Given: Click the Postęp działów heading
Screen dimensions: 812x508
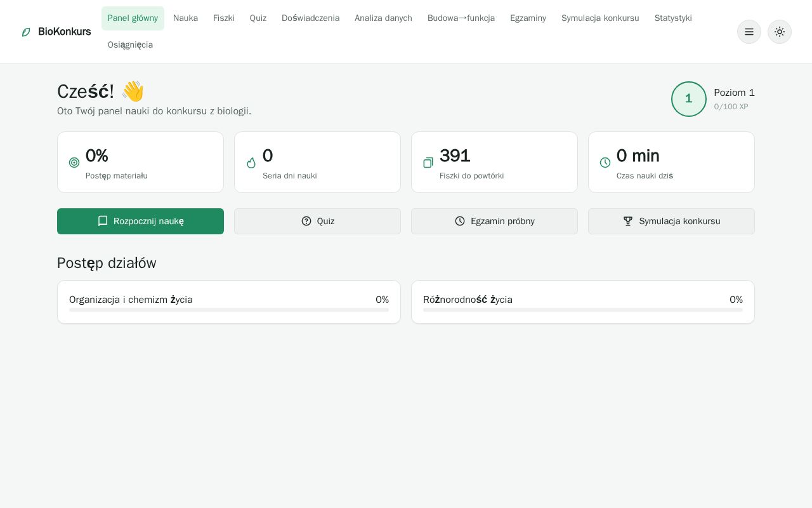Looking at the screenshot, I should pos(107,263).
